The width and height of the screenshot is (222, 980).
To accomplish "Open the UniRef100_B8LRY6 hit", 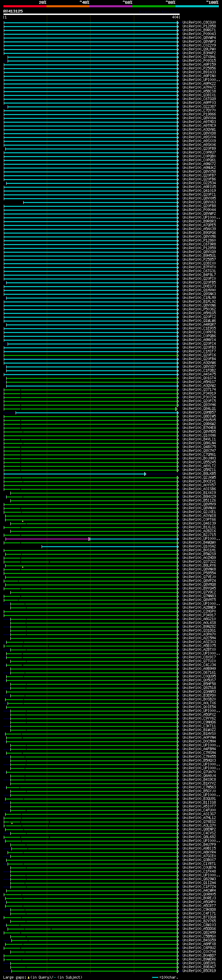I will 199,565.
